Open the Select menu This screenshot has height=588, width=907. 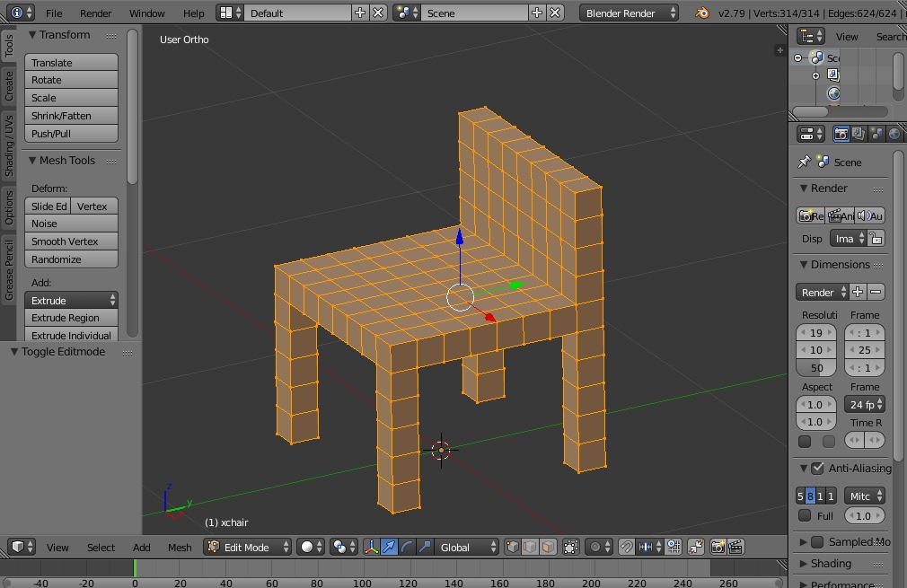pyautogui.click(x=101, y=547)
